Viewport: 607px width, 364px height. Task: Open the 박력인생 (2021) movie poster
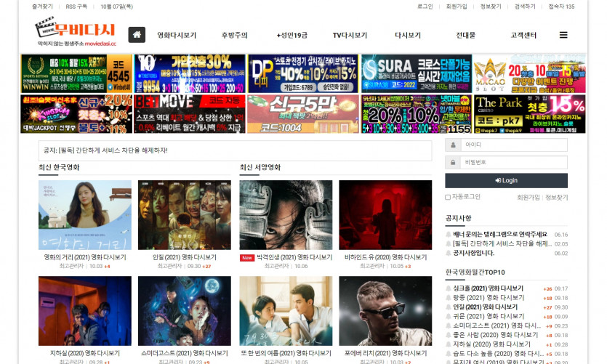[x=286, y=215]
